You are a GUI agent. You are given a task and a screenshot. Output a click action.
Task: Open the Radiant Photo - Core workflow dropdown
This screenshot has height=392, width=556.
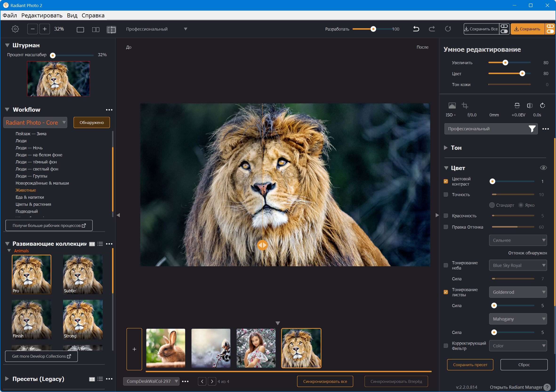[x=35, y=123]
